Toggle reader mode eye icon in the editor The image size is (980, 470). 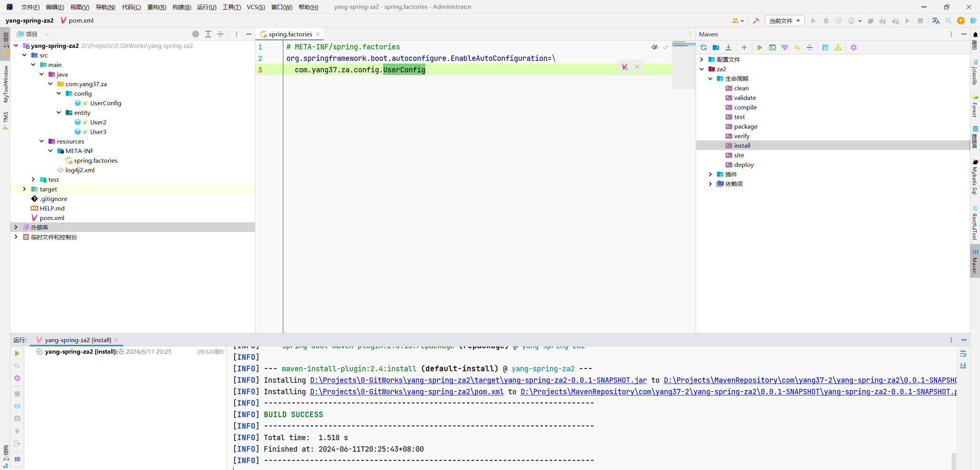(655, 47)
